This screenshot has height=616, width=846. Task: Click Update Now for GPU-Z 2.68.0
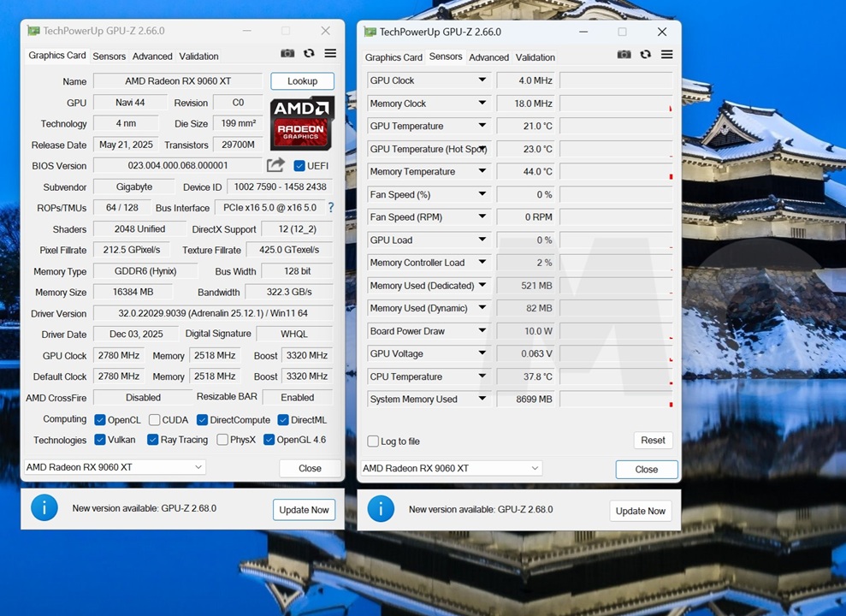[x=304, y=509]
